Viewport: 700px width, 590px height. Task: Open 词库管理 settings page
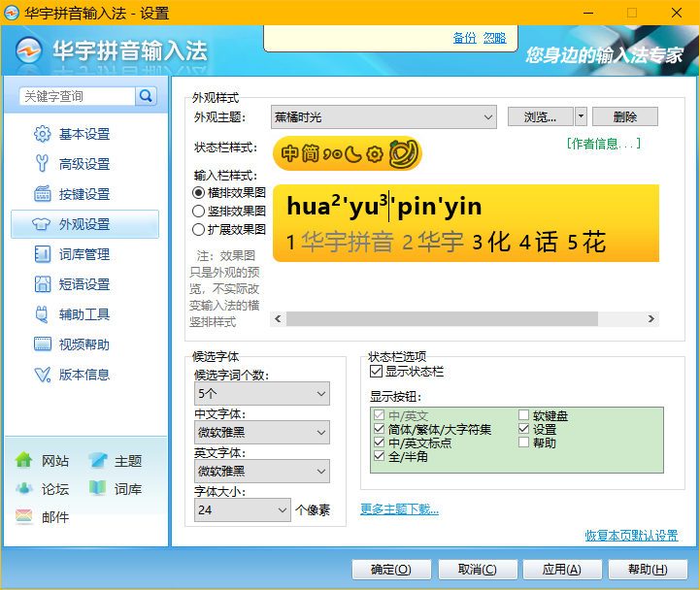pos(84,254)
